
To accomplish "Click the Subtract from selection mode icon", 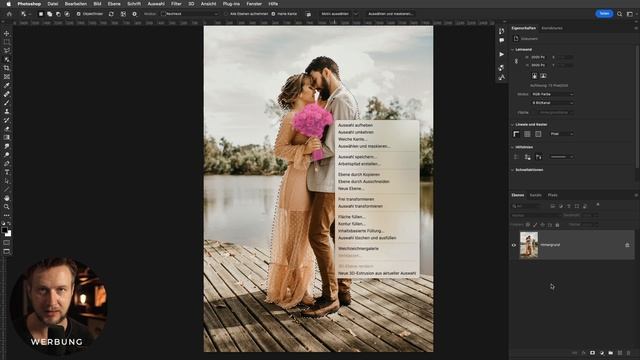I will tap(58, 14).
